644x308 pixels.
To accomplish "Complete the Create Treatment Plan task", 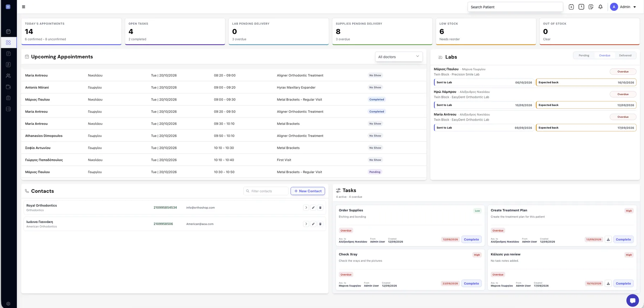I will 623,240.
